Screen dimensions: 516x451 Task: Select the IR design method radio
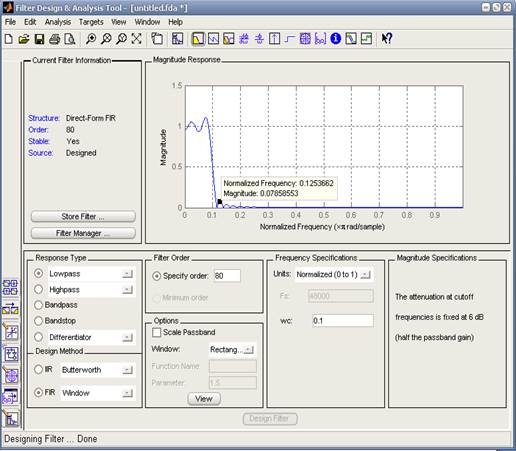(x=39, y=369)
